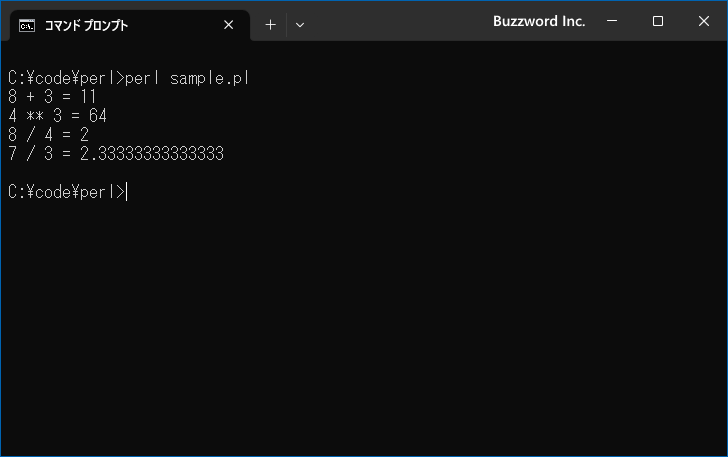This screenshot has height=457, width=728.
Task: Click the empty black terminal area
Action: [x=364, y=325]
